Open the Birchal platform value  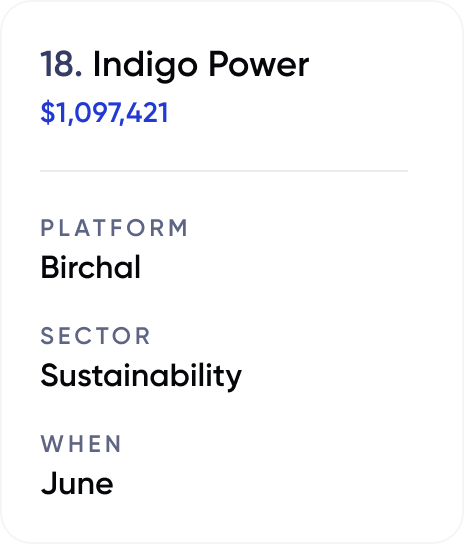tap(91, 267)
